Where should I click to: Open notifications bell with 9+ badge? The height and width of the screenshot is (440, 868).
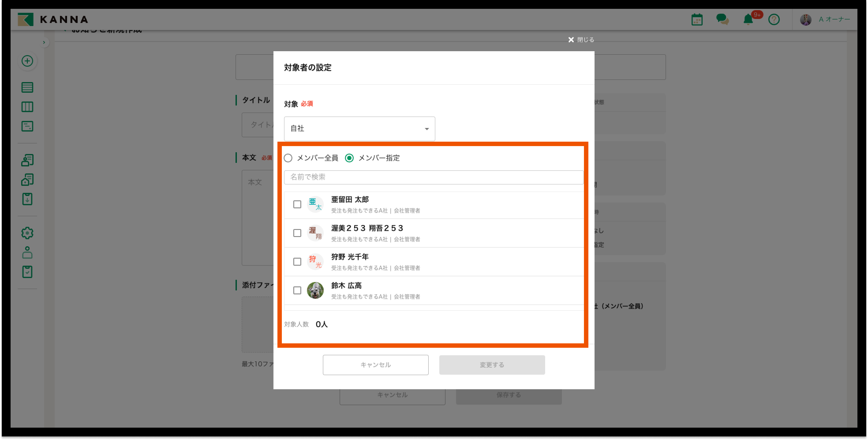748,19
